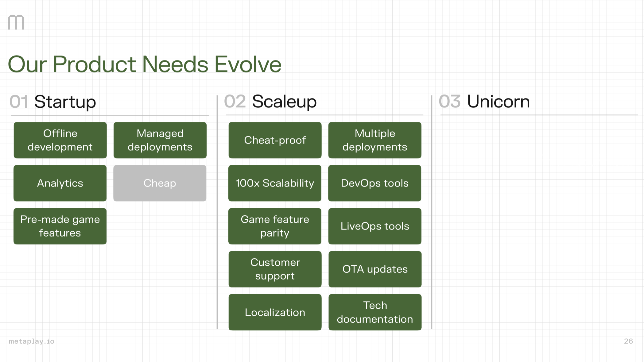The width and height of the screenshot is (644, 362).
Task: Select the Customer support box
Action: [x=275, y=269]
